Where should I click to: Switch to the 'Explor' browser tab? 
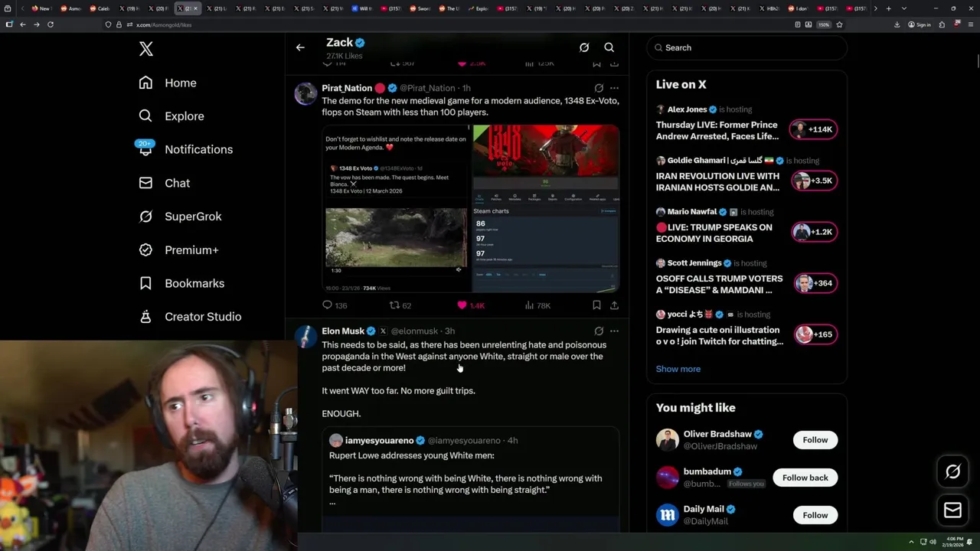479,8
